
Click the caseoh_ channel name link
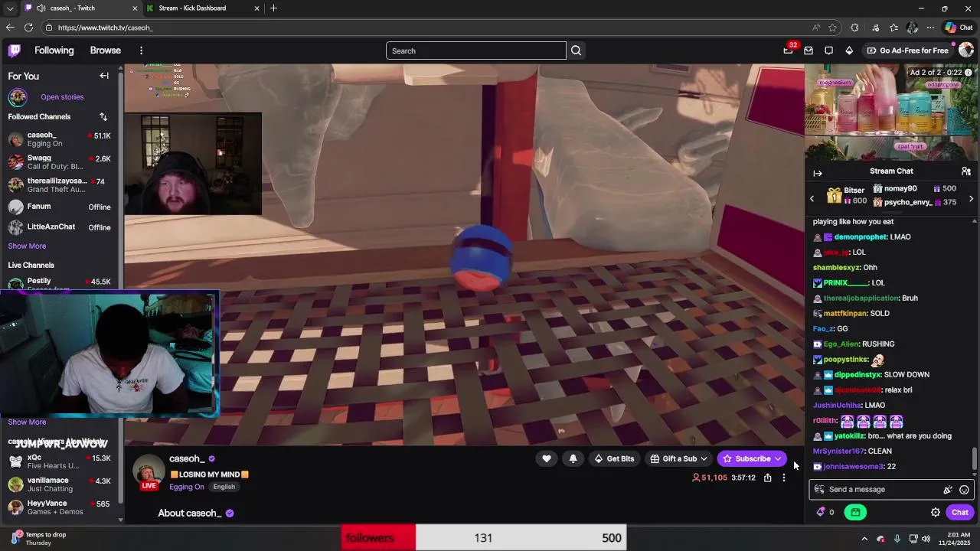point(187,459)
